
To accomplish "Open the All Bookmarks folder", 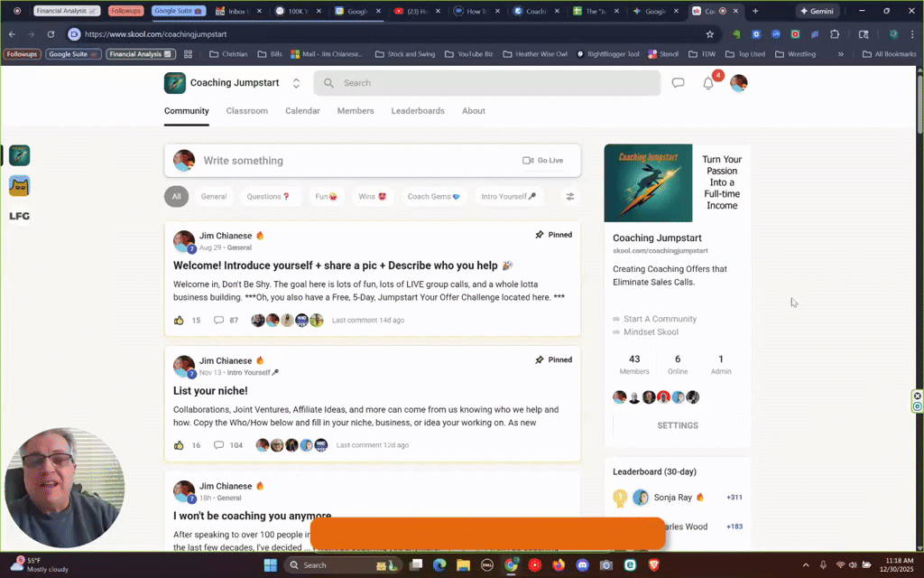I will pyautogui.click(x=889, y=54).
